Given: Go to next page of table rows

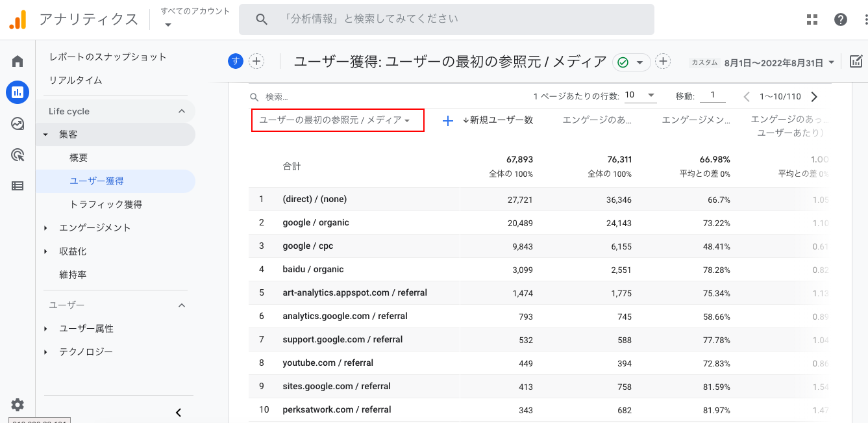Looking at the screenshot, I should 814,97.
